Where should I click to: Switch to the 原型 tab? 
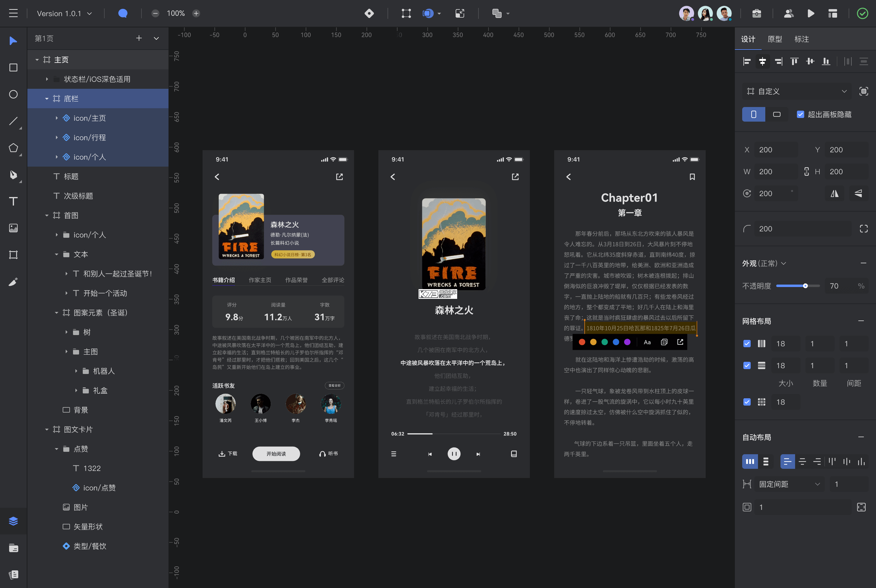point(775,39)
